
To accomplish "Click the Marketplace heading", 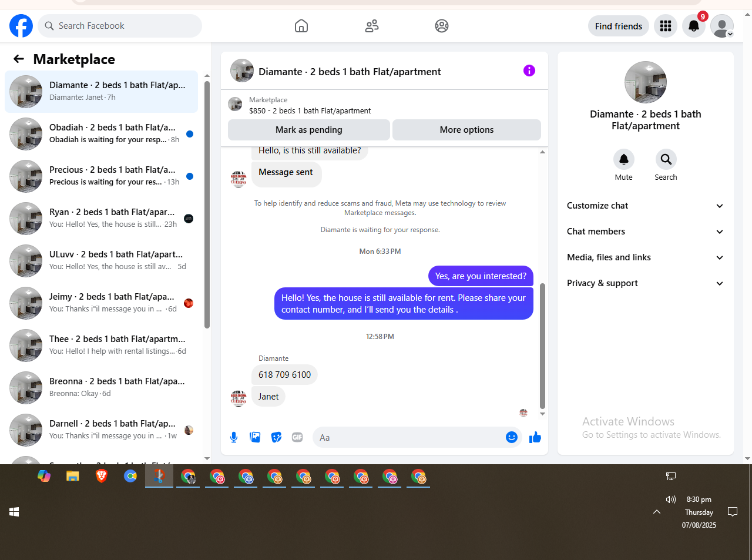I will pos(74,59).
